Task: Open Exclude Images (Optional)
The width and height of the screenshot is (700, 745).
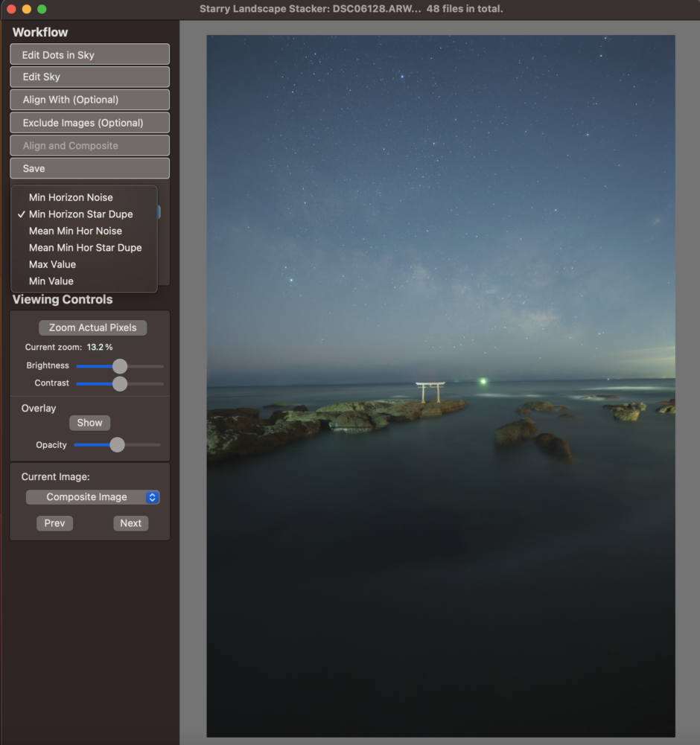Action: pyautogui.click(x=89, y=122)
